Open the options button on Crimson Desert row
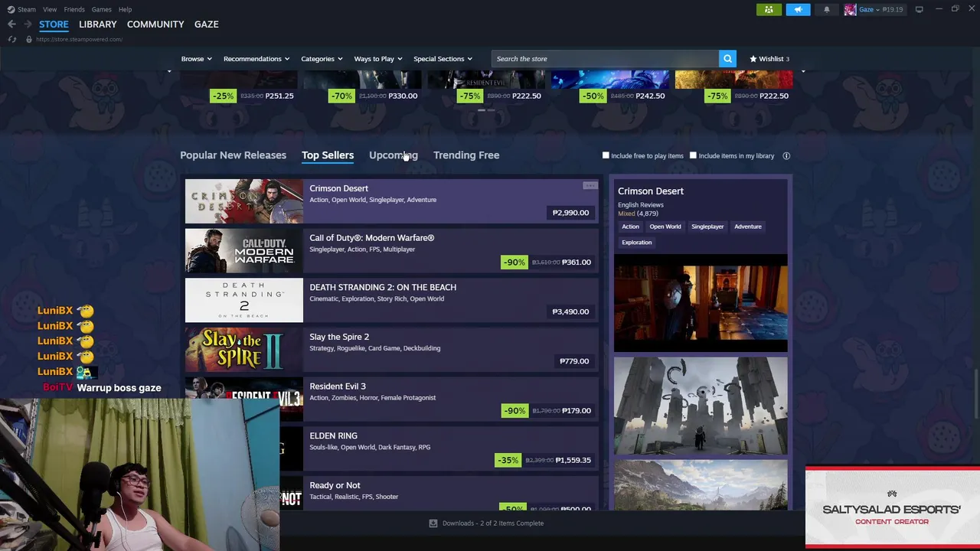This screenshot has width=980, height=551. [x=590, y=186]
